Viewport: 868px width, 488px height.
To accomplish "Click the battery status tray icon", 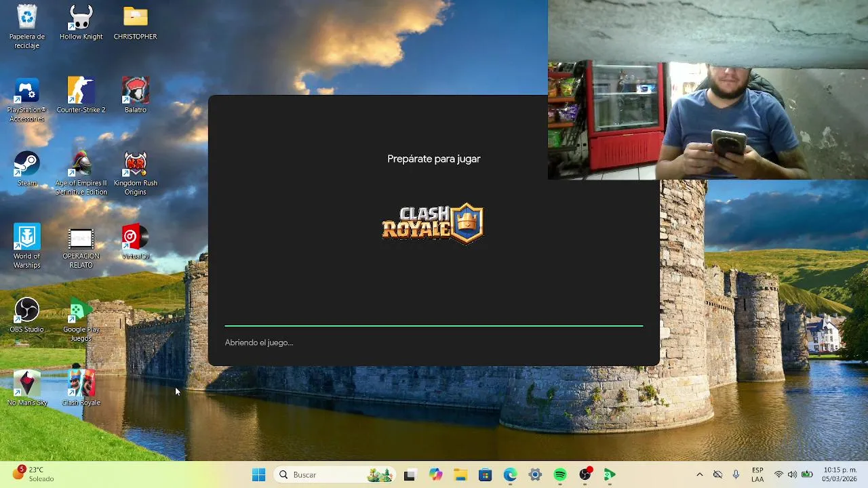I will point(806,475).
